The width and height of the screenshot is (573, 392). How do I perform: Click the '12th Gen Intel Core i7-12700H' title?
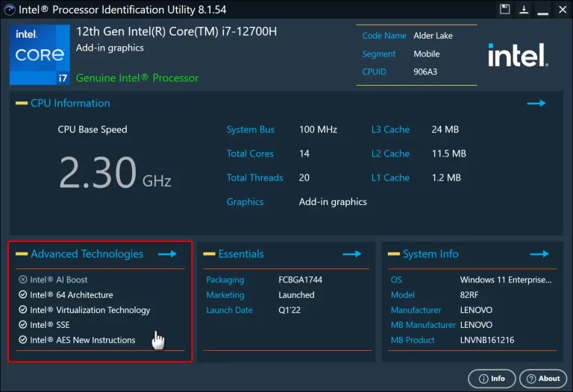(177, 31)
